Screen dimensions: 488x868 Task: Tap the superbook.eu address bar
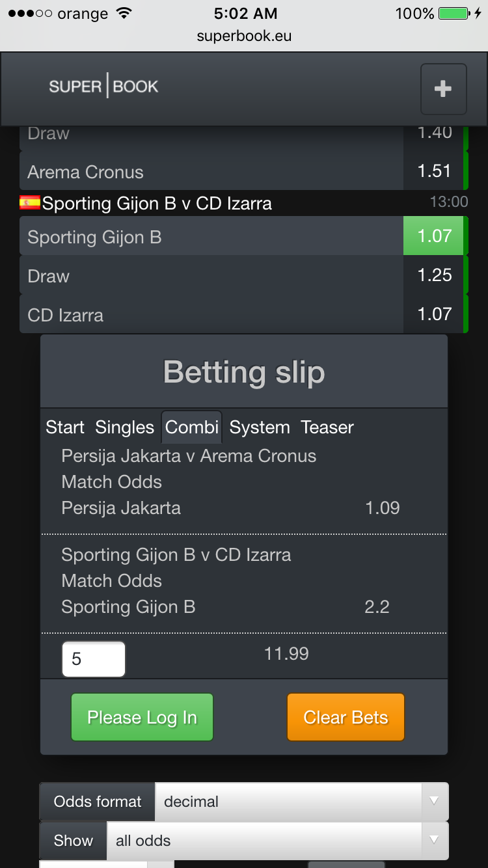[244, 36]
